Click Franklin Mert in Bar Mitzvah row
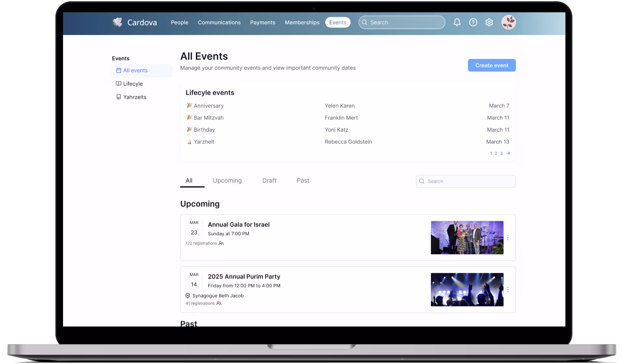This screenshot has height=364, width=622. tap(341, 118)
